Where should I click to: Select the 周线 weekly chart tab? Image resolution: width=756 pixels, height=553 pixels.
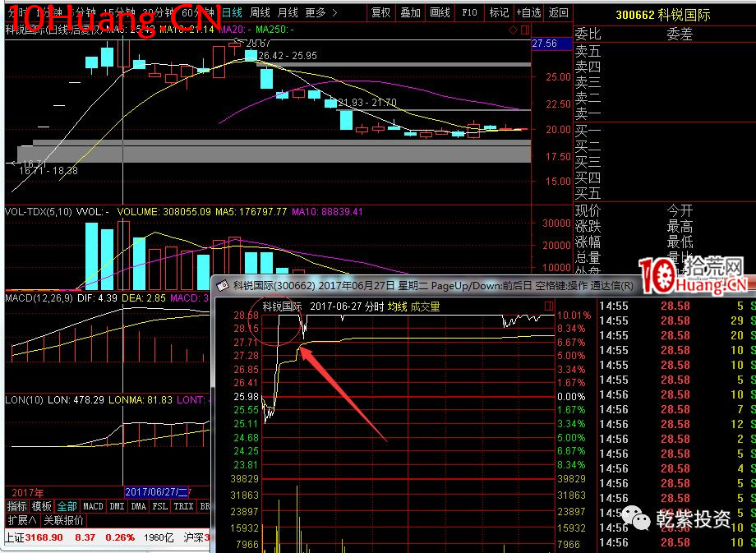pyautogui.click(x=260, y=12)
